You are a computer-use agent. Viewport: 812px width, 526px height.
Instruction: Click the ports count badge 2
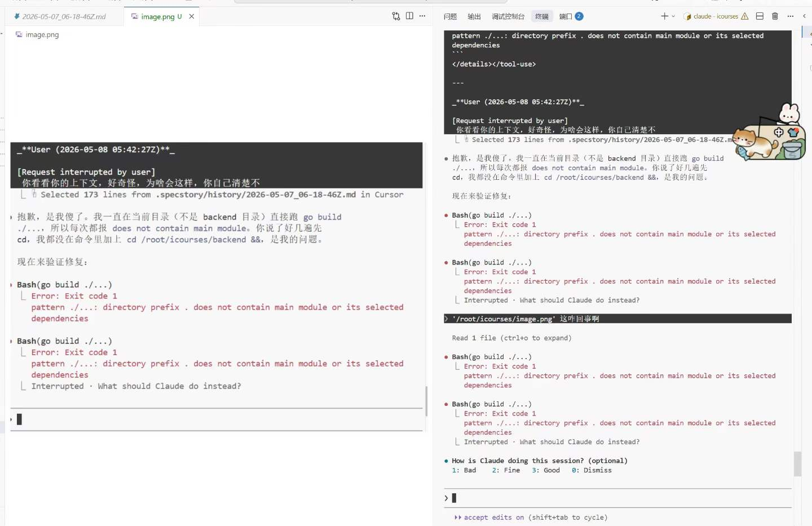579,16
